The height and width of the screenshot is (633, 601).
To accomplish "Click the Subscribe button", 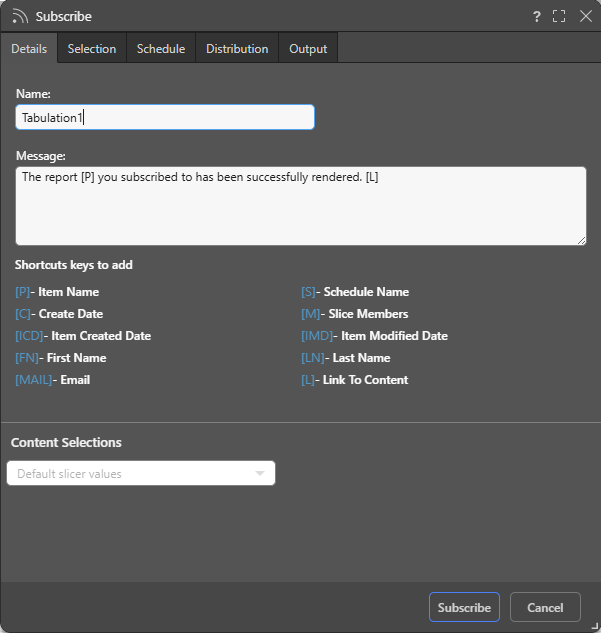I will click(x=464, y=607).
